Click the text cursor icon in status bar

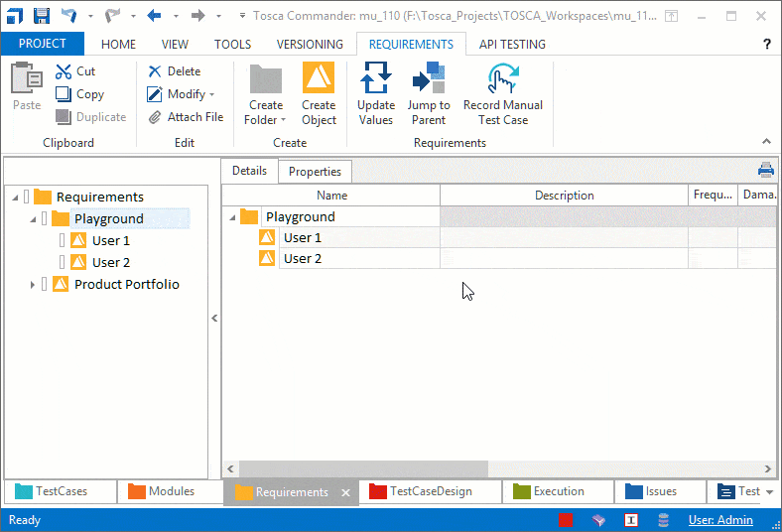click(x=631, y=520)
